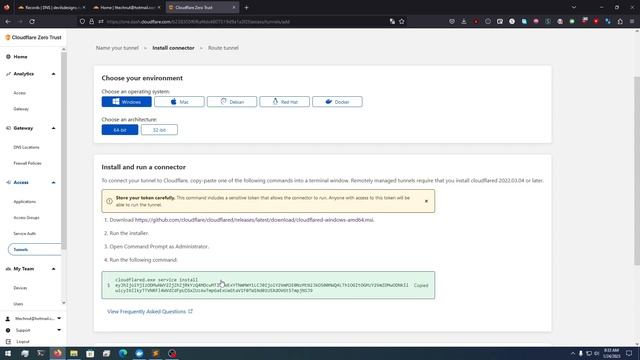The image size is (640, 360).
Task: Open Access Groups in sidebar
Action: click(x=27, y=218)
